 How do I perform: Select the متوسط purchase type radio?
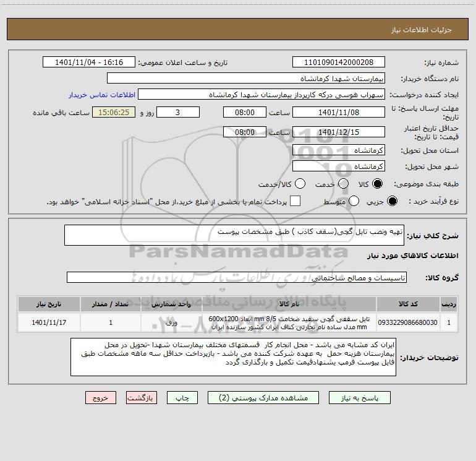[354, 201]
